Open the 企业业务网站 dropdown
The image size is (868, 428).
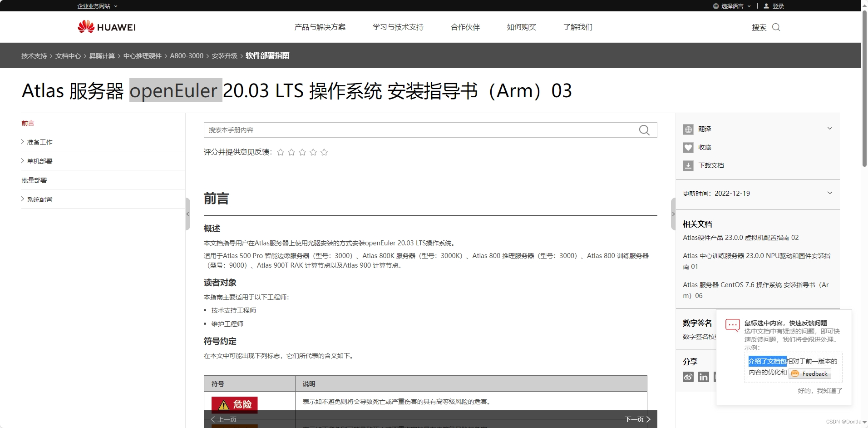point(97,6)
